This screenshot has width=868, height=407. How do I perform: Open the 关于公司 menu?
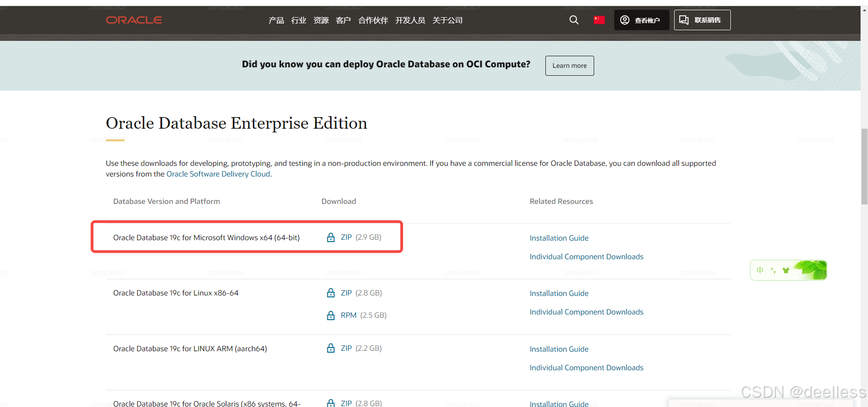click(x=447, y=20)
